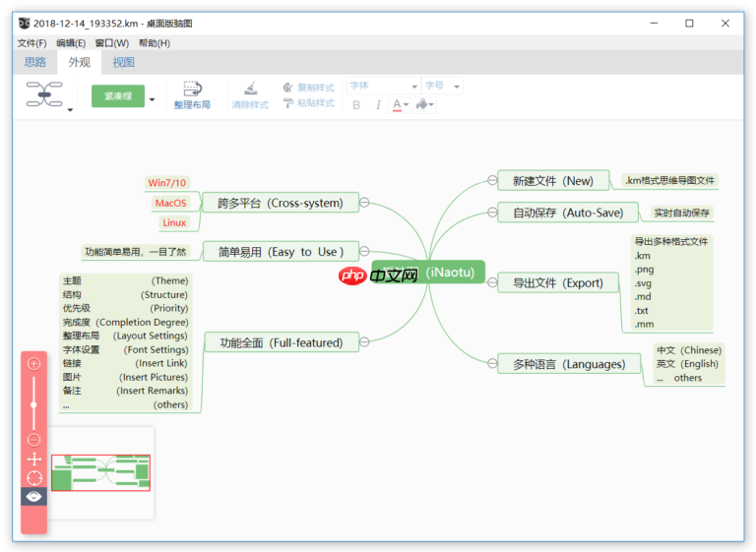Click the 粘贴样式 paste style icon
Image resolution: width=756 pixels, height=552 pixels.
288,103
